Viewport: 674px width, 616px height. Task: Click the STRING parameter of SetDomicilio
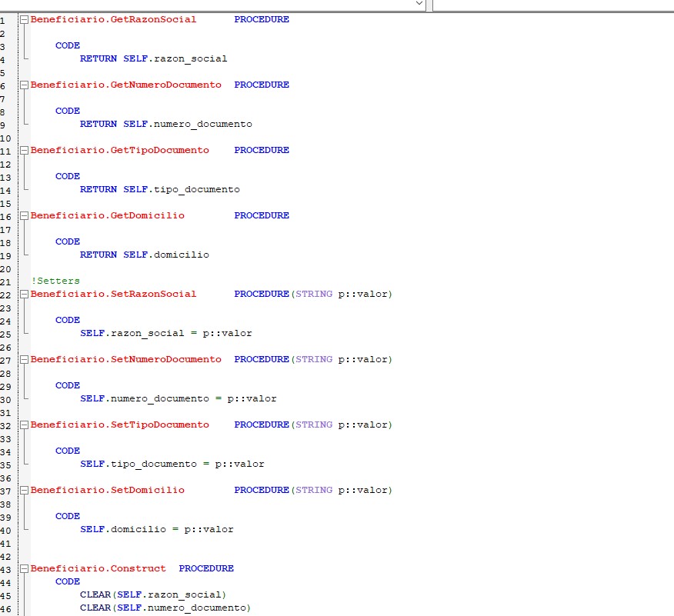[314, 490]
